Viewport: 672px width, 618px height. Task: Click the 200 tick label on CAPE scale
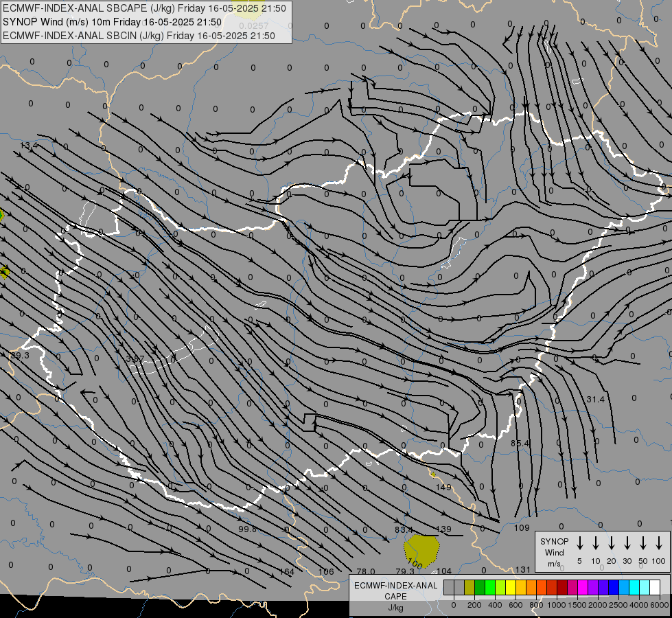474,605
